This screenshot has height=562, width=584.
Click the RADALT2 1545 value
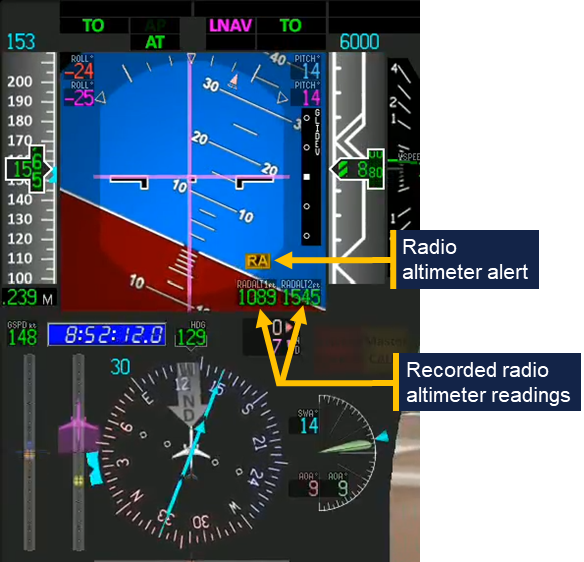point(301,298)
